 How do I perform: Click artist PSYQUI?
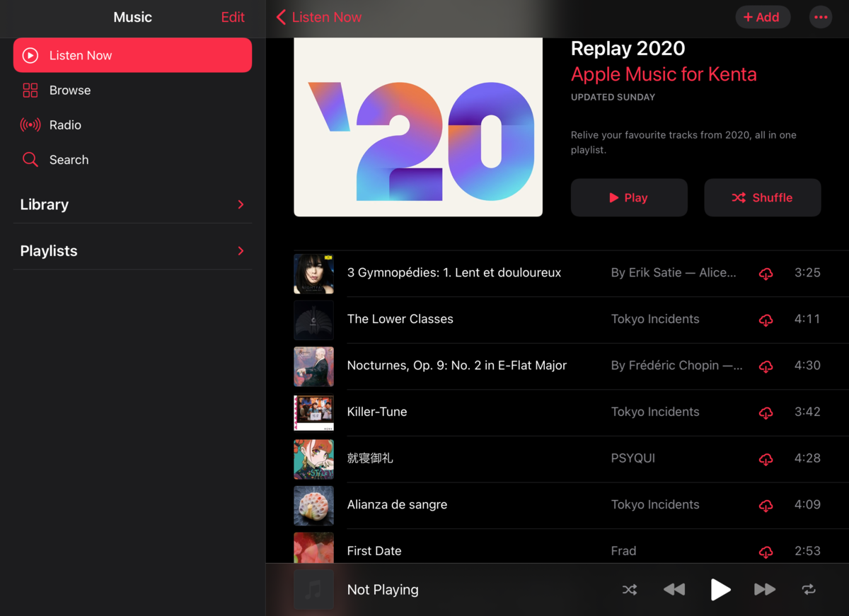click(633, 458)
